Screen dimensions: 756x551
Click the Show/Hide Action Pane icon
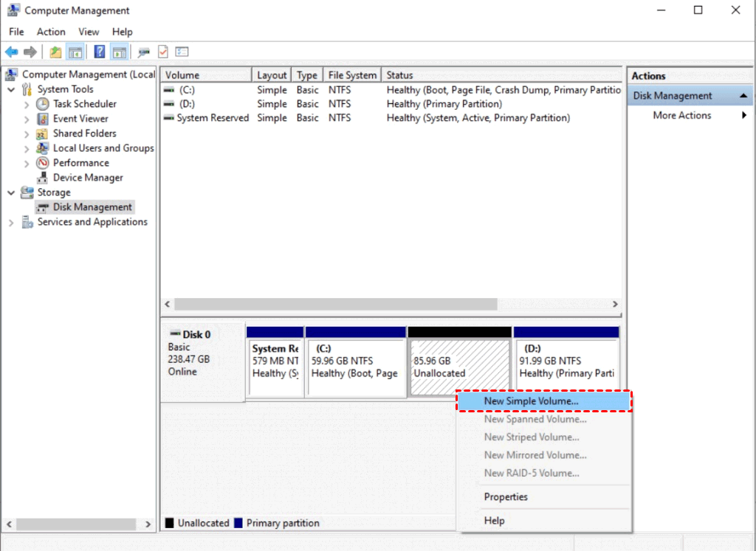tap(118, 52)
